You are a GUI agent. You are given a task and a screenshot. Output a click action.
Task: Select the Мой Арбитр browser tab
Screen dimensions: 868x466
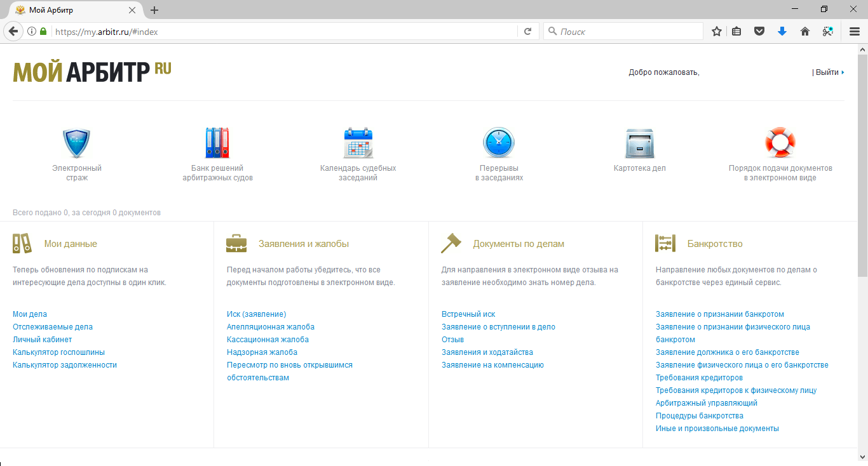[70, 10]
